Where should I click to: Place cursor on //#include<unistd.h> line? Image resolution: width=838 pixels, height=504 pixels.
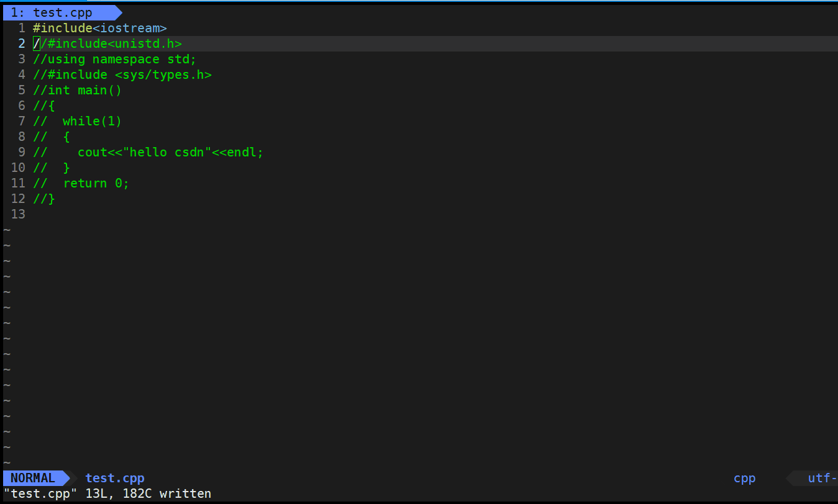pos(107,43)
